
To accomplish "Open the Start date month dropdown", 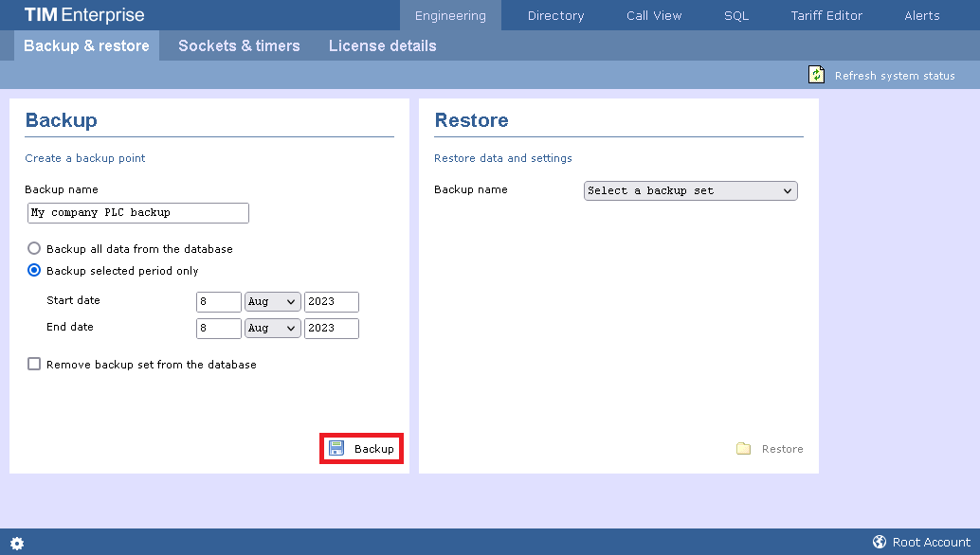I will (x=272, y=302).
